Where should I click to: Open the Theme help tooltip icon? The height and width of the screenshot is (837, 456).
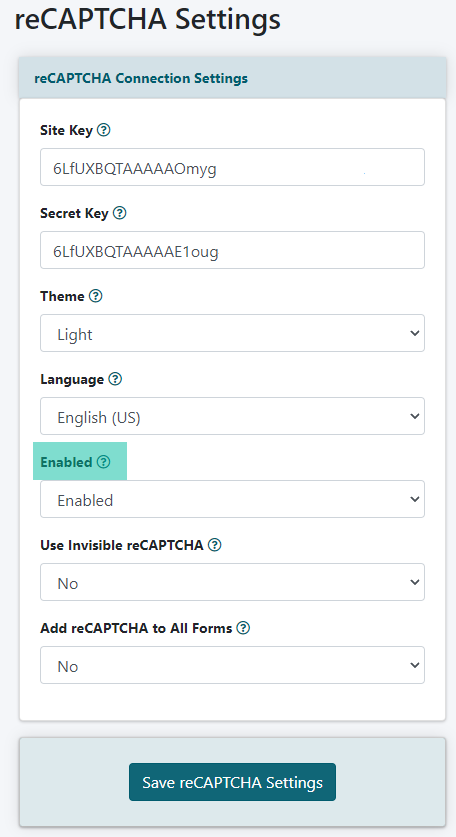pos(96,296)
